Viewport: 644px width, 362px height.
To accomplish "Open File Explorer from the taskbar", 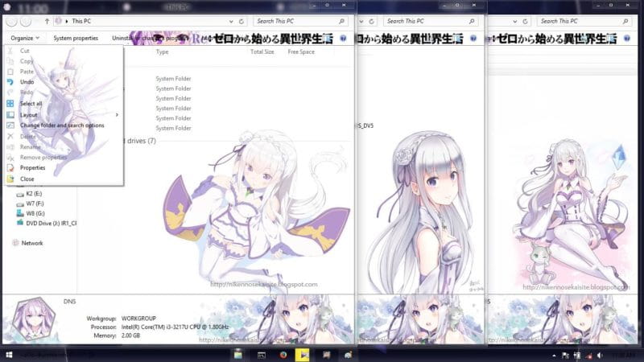I will pyautogui.click(x=238, y=355).
